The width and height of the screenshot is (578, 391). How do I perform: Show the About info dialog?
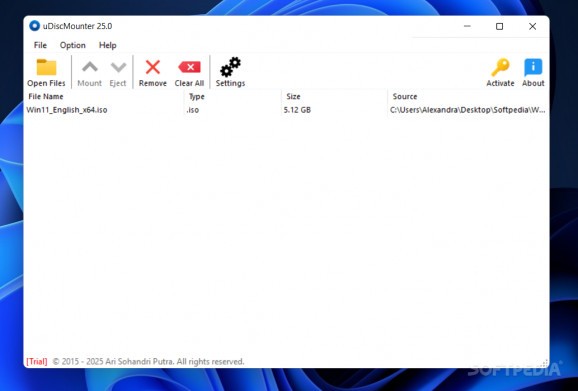tap(533, 73)
